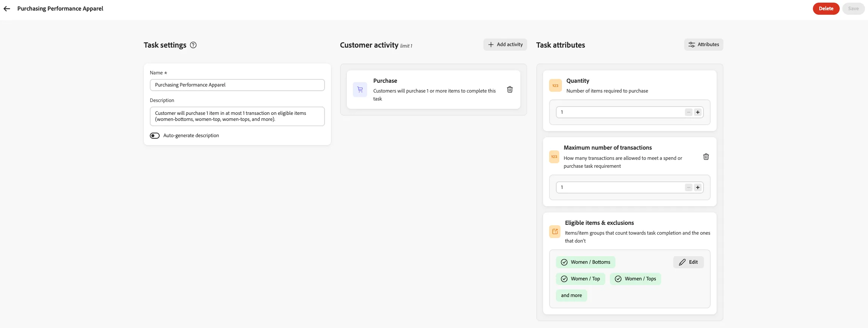Viewport: 868px width, 328px height.
Task: Go back using the left arrow icon
Action: point(7,9)
